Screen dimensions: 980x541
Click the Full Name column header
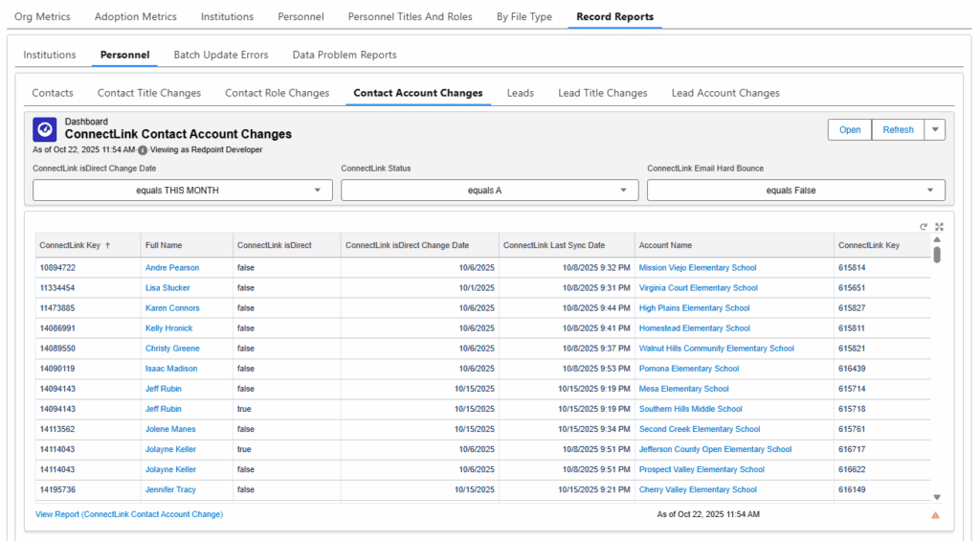(187, 245)
